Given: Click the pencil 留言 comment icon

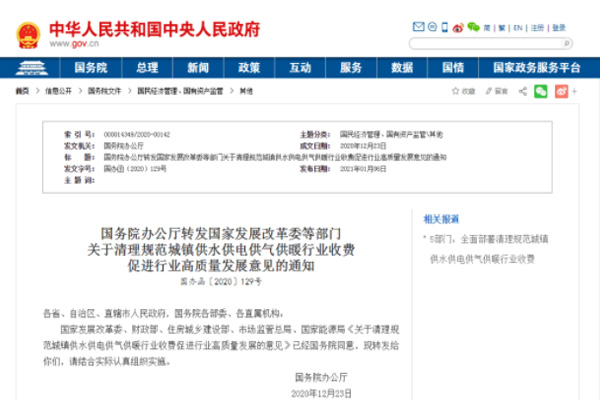Looking at the screenshot, I should point(496,91).
